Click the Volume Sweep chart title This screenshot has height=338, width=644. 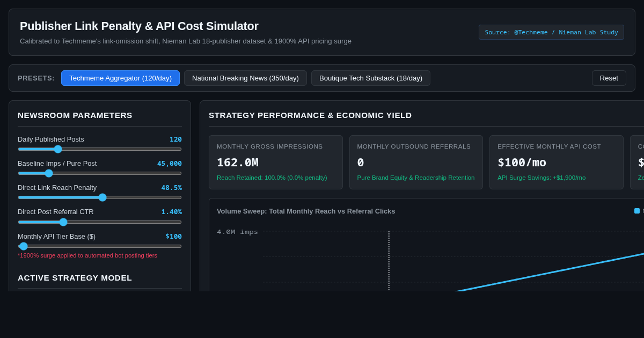click(x=306, y=211)
